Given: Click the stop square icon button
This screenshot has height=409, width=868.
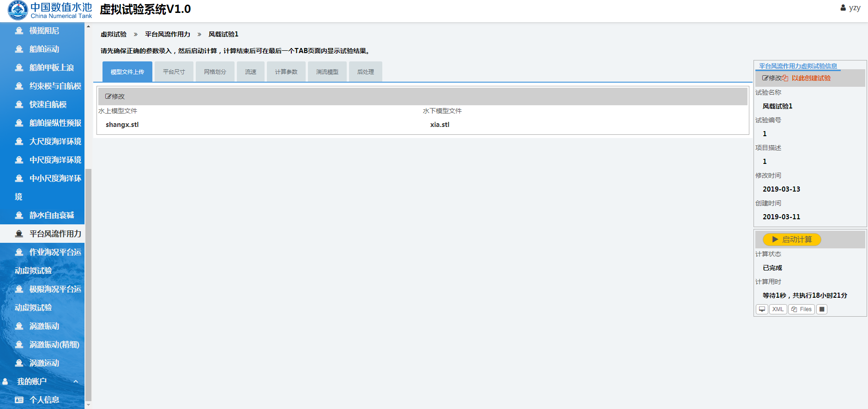Looking at the screenshot, I should pyautogui.click(x=822, y=309).
